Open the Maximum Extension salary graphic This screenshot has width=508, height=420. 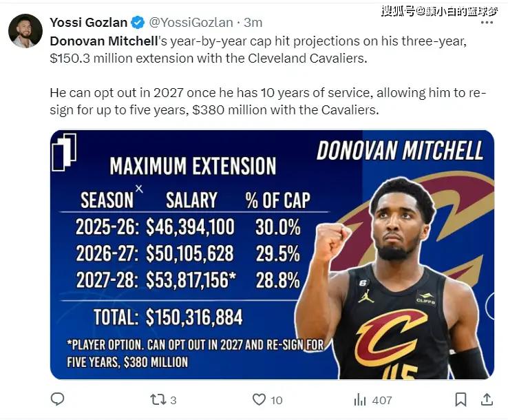pyautogui.click(x=271, y=255)
